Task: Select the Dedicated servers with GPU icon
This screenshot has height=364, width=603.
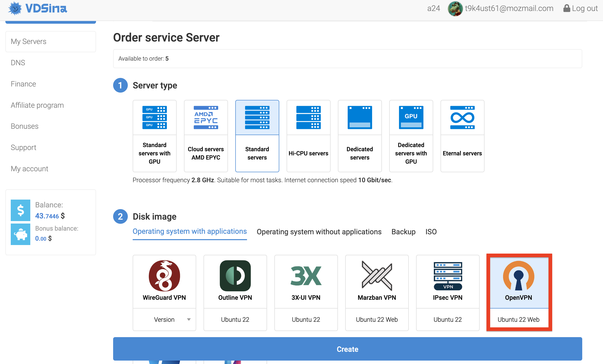Action: click(411, 118)
